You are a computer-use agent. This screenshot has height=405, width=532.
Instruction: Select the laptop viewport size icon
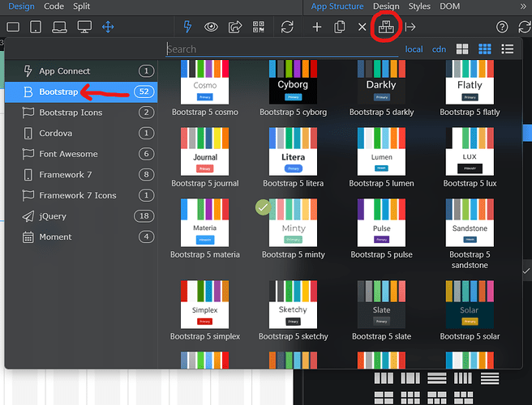pos(59,27)
